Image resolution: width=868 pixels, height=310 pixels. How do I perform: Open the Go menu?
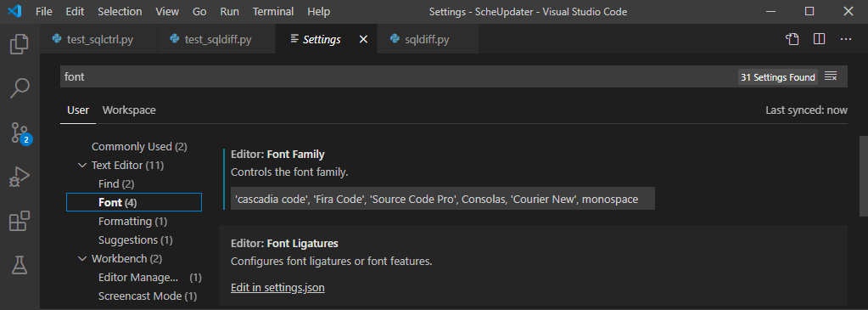point(199,11)
